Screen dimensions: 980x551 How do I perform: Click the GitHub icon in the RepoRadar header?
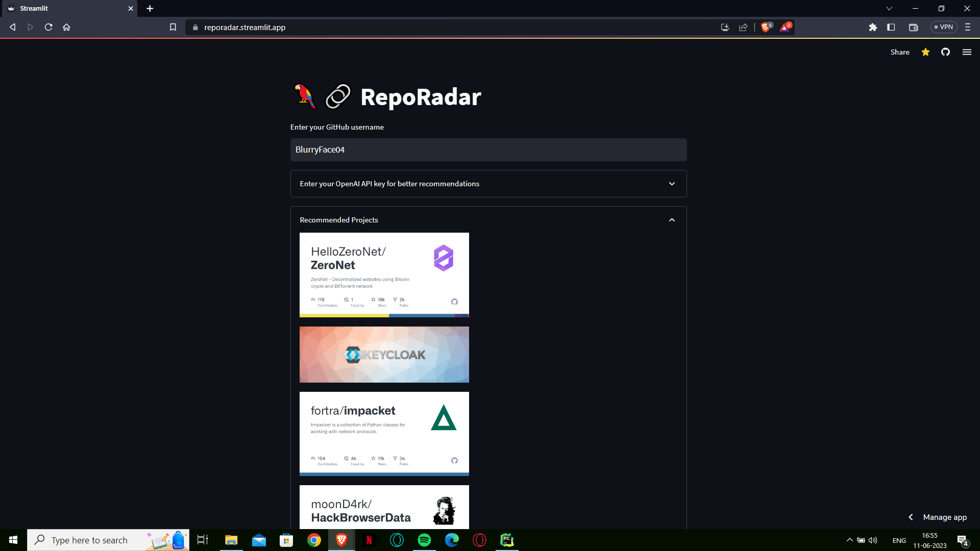coord(945,52)
